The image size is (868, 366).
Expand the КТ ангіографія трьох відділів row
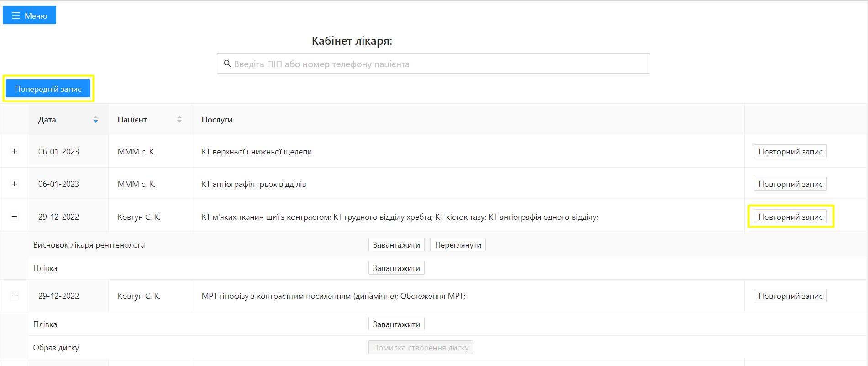coord(15,184)
